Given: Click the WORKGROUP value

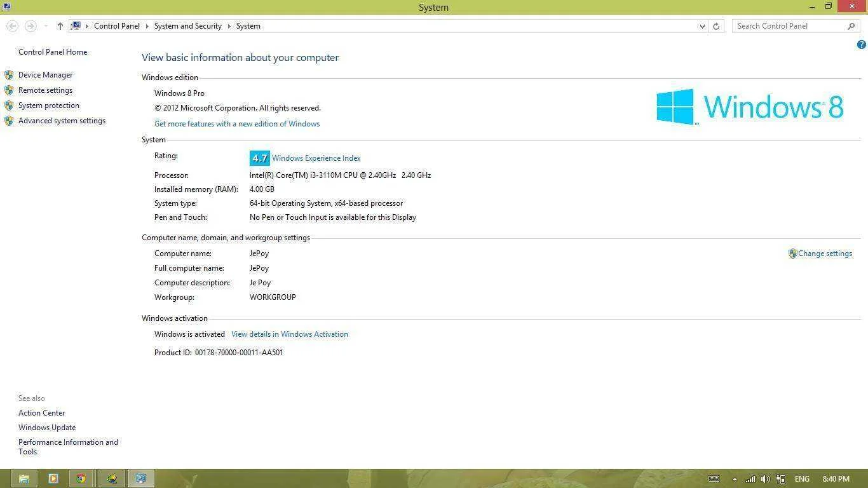Looking at the screenshot, I should pos(273,297).
